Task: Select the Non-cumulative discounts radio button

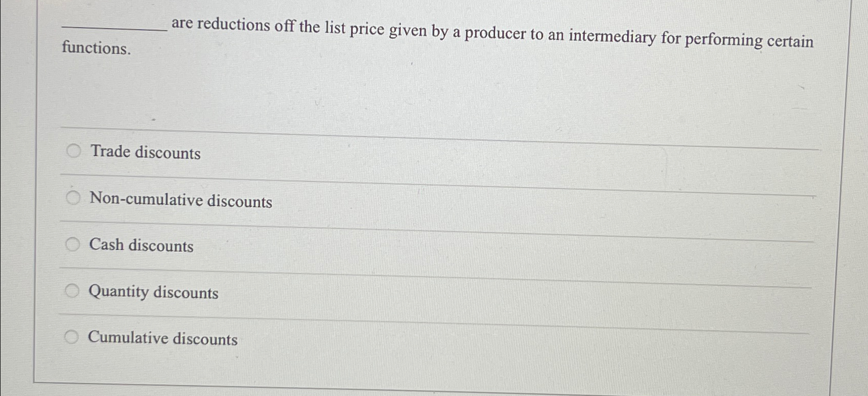Action: click(x=73, y=197)
